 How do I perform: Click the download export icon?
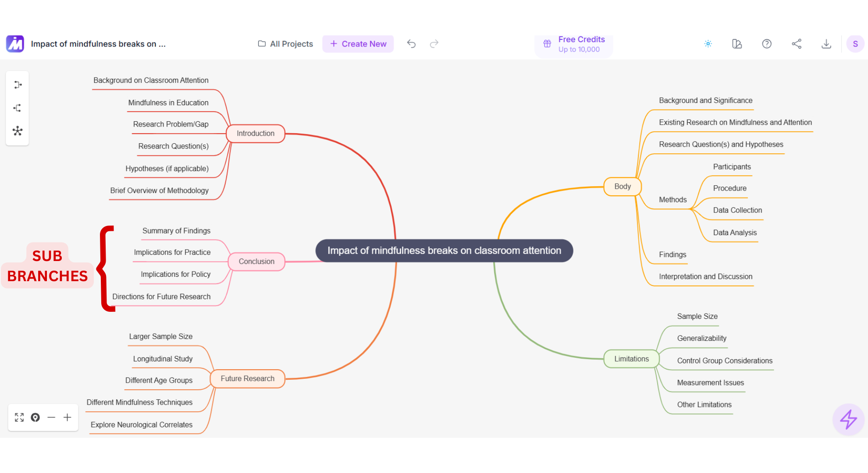pos(826,44)
